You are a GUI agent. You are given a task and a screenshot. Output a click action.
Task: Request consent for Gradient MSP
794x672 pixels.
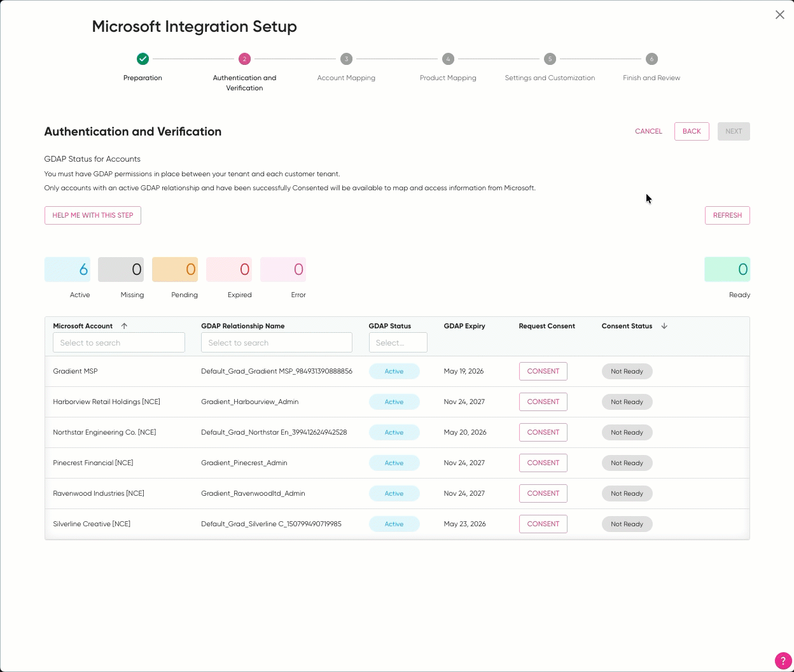coord(543,371)
